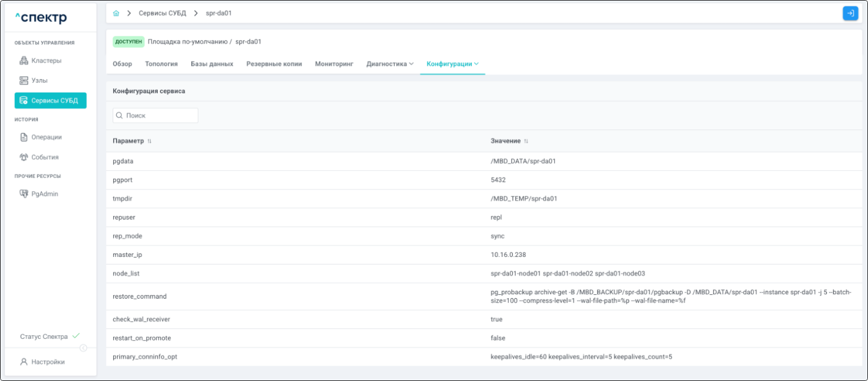
Task: Collapse the sidebar with the arrow toggle
Action: 84,348
